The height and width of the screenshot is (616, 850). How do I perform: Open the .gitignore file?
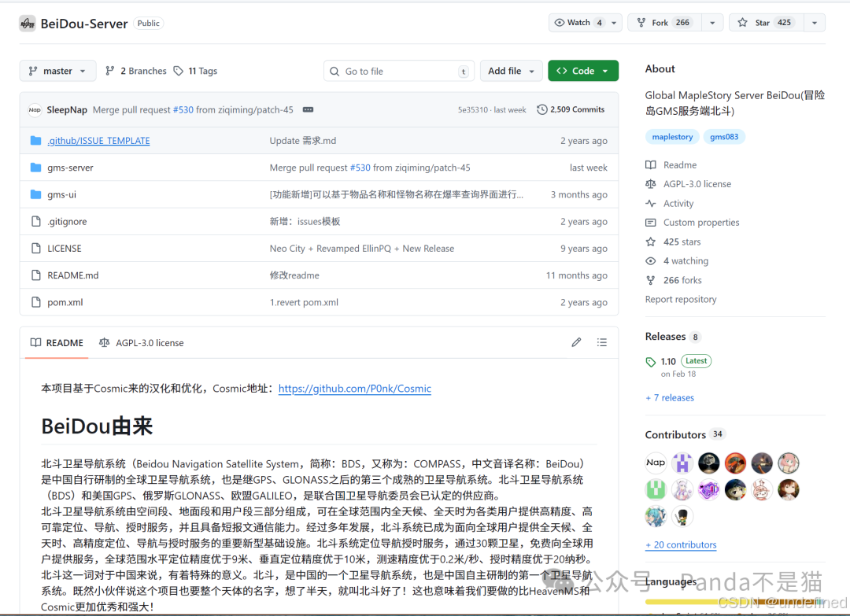click(67, 222)
